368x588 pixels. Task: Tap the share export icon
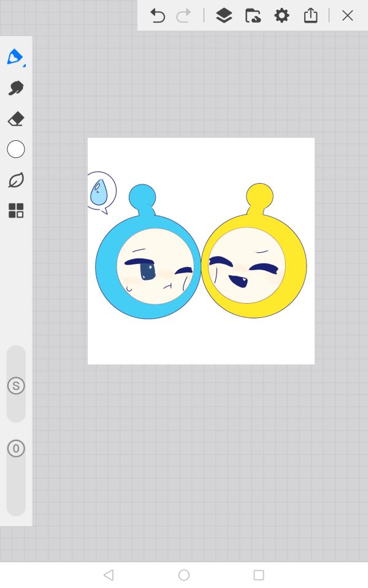click(310, 16)
